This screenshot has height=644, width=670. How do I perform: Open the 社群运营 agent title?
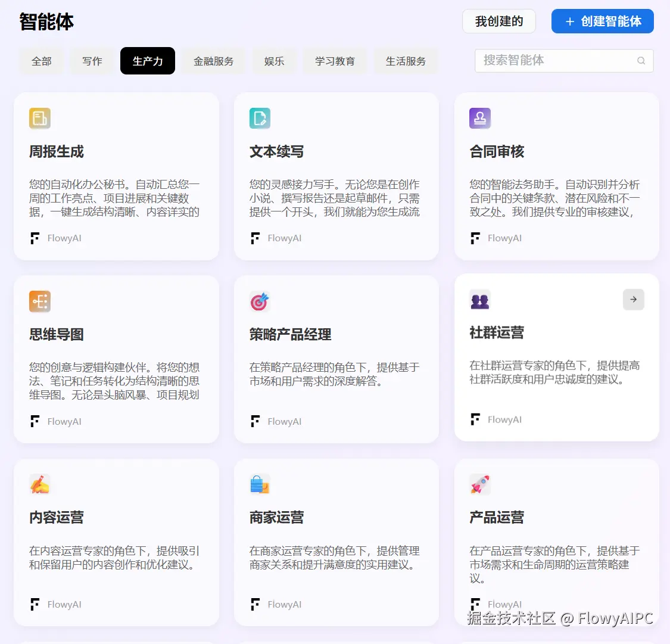coord(497,333)
